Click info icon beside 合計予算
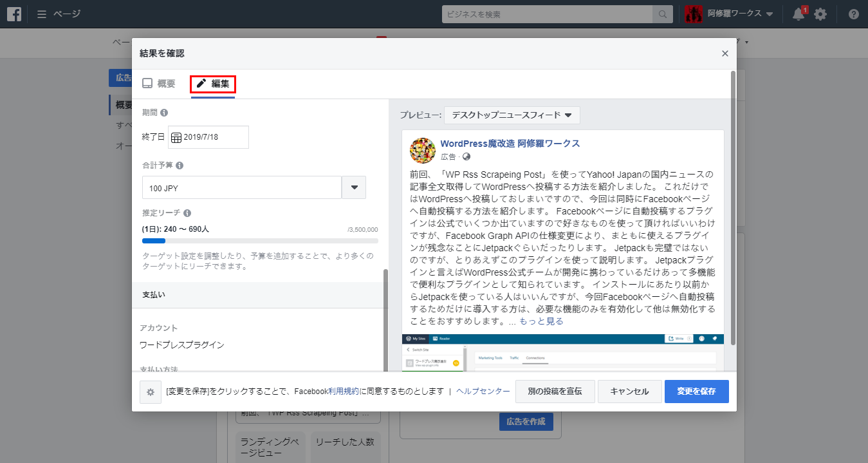This screenshot has height=463, width=868. (180, 165)
